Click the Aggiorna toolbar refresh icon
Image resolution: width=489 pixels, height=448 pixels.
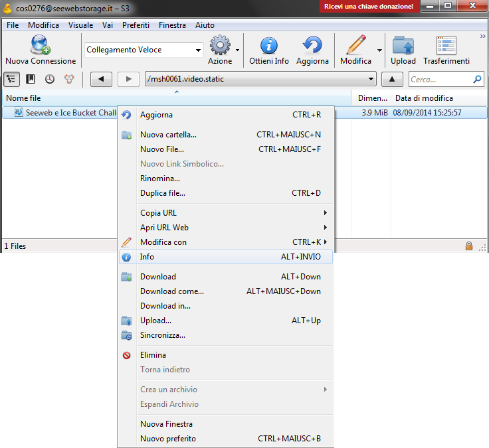pyautogui.click(x=312, y=45)
